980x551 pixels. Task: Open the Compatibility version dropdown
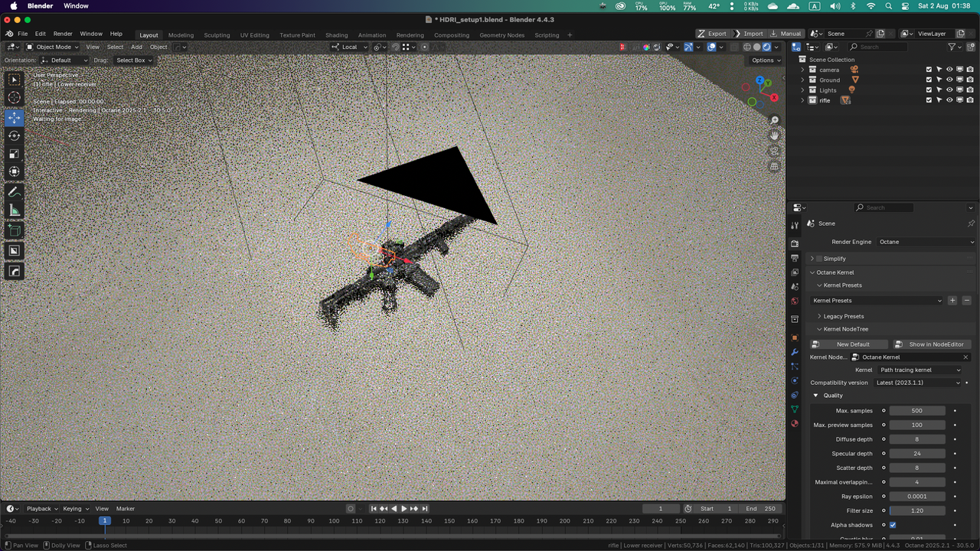pyautogui.click(x=917, y=383)
